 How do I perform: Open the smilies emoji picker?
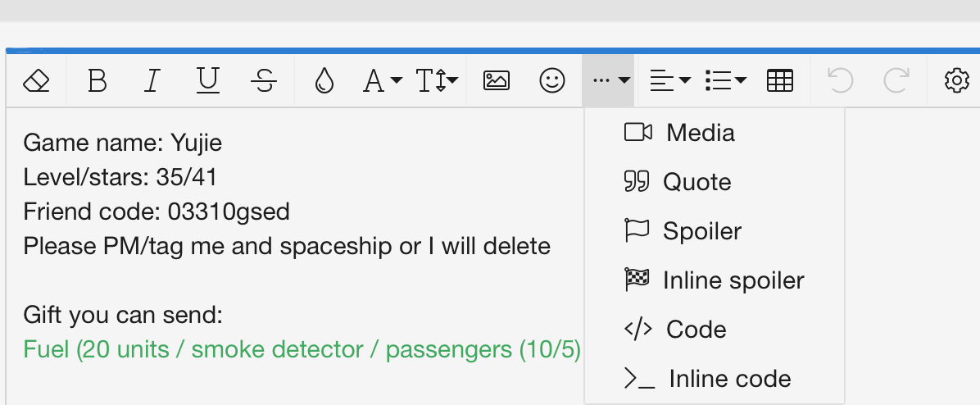552,80
